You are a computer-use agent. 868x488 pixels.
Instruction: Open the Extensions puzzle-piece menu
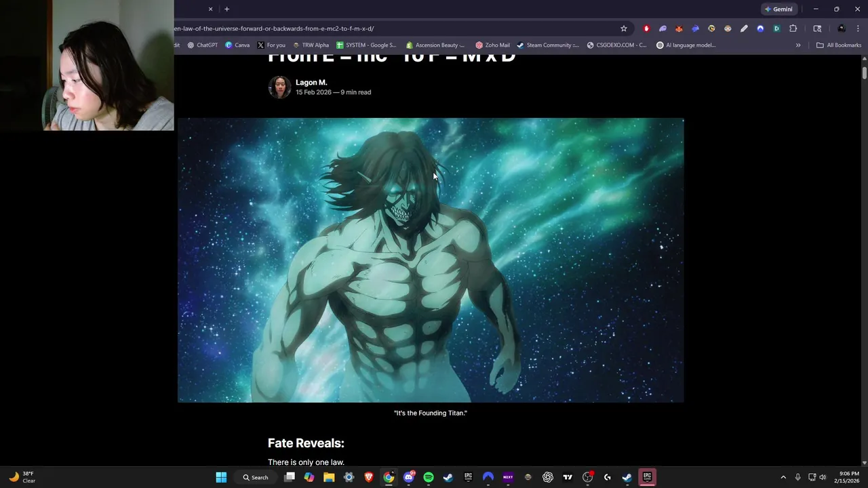[793, 28]
